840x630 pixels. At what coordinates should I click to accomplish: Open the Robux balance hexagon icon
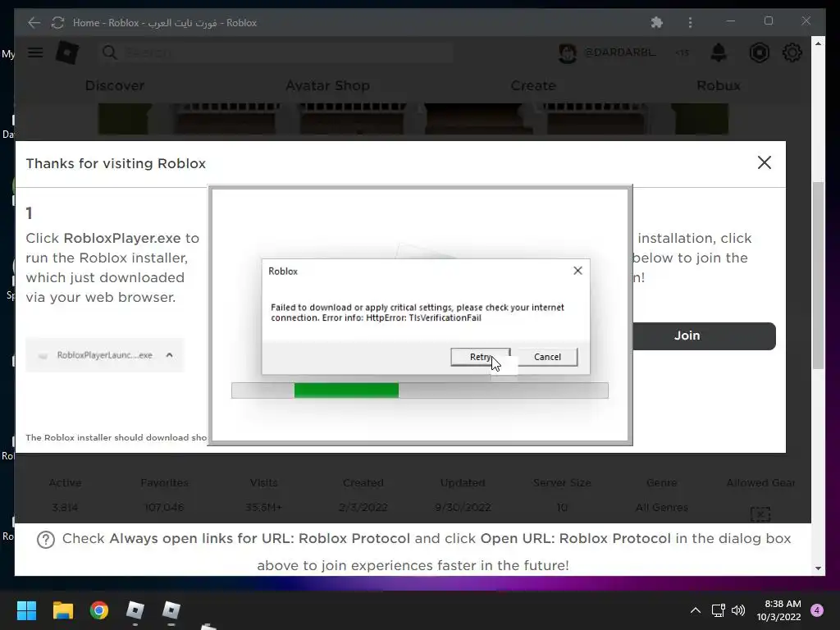[x=759, y=52]
